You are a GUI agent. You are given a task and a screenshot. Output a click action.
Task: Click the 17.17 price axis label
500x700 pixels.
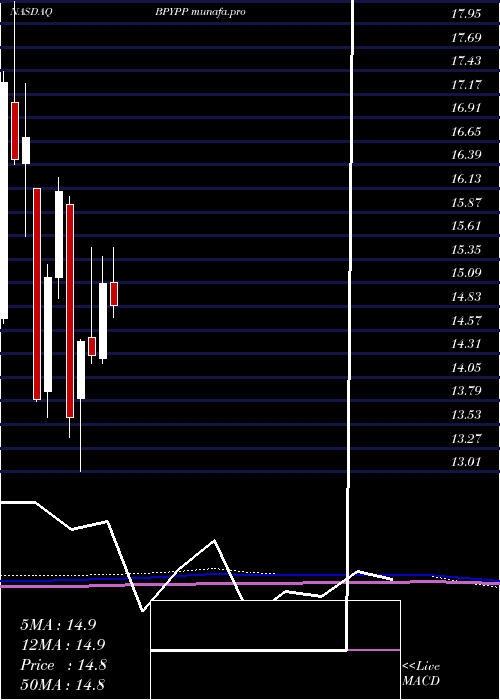(x=466, y=84)
